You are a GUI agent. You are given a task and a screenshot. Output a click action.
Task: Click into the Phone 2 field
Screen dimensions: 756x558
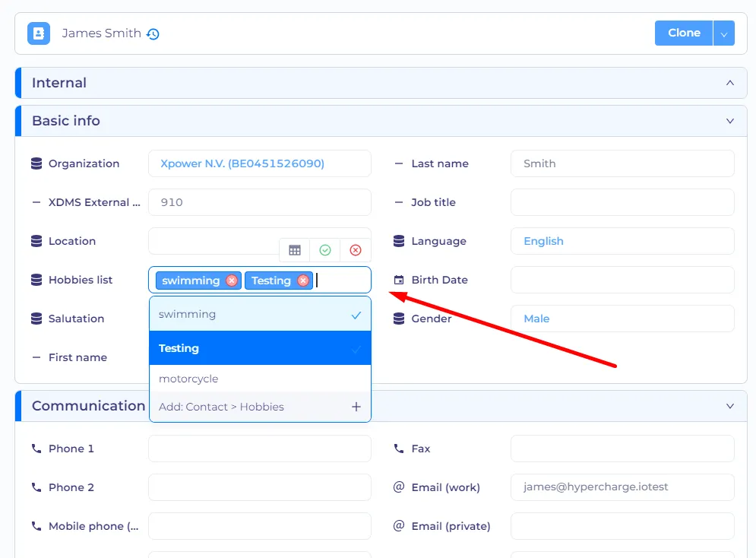coord(260,487)
